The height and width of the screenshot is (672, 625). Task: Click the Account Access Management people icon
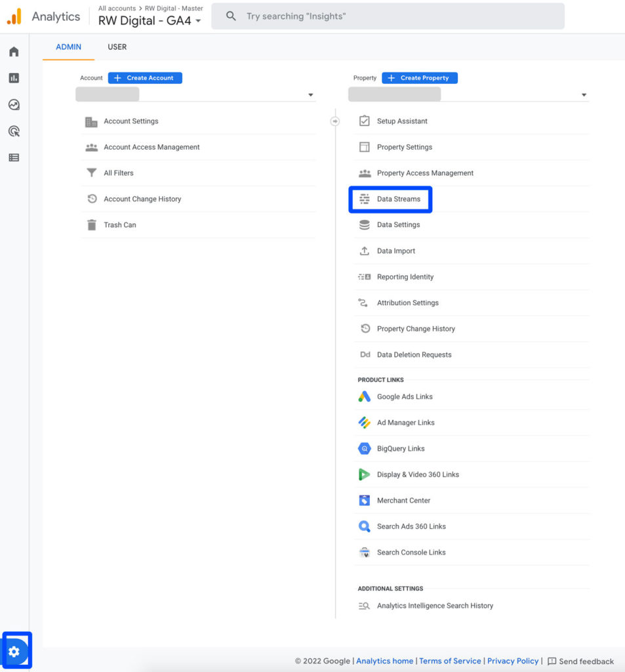pyautogui.click(x=91, y=148)
